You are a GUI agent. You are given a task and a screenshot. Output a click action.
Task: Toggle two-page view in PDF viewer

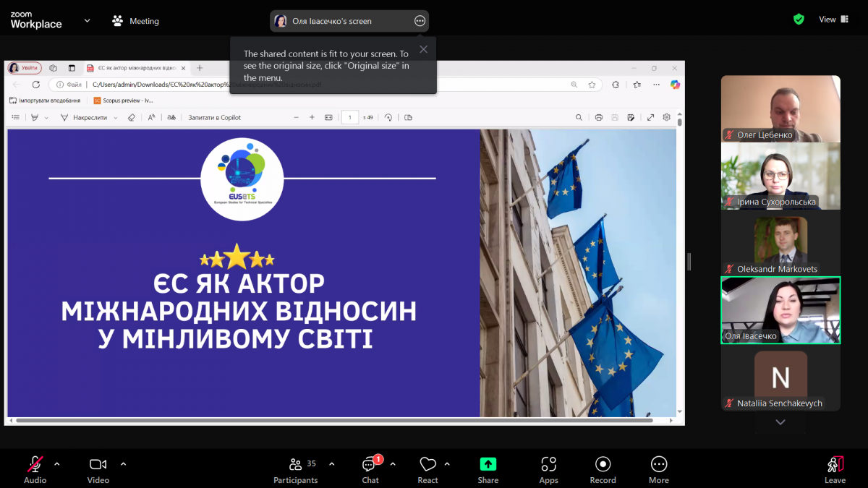[x=409, y=117]
